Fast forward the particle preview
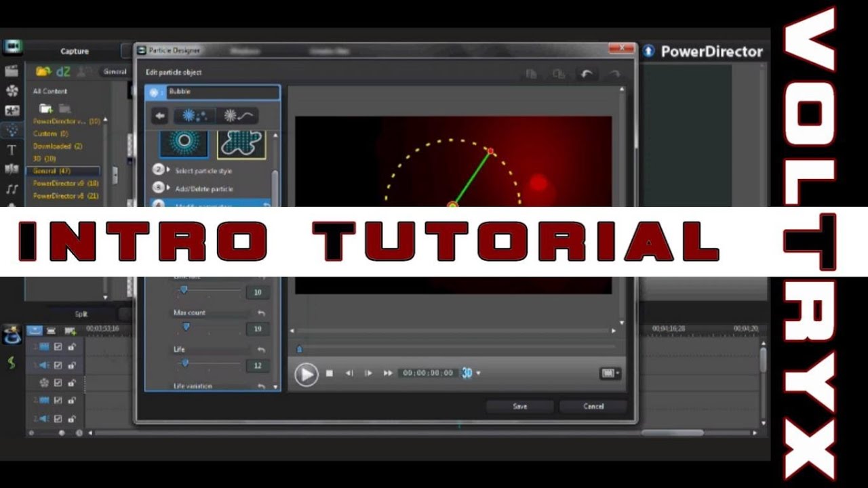 [388, 373]
